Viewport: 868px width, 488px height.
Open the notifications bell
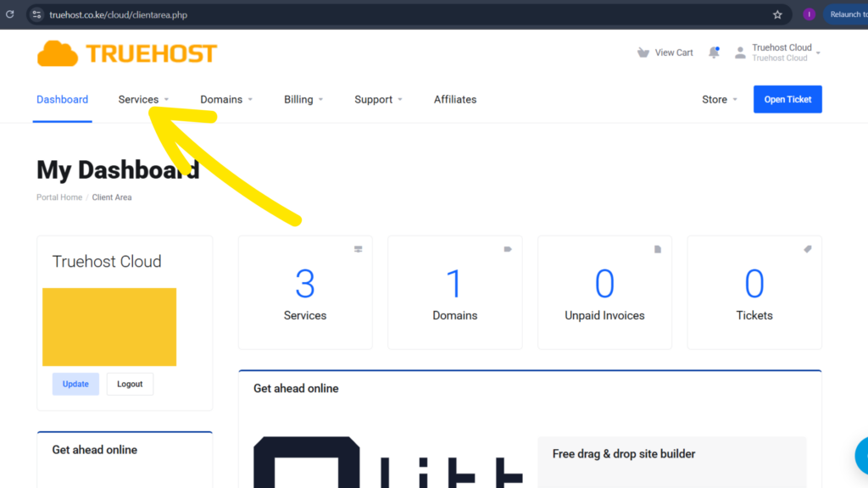(x=714, y=53)
